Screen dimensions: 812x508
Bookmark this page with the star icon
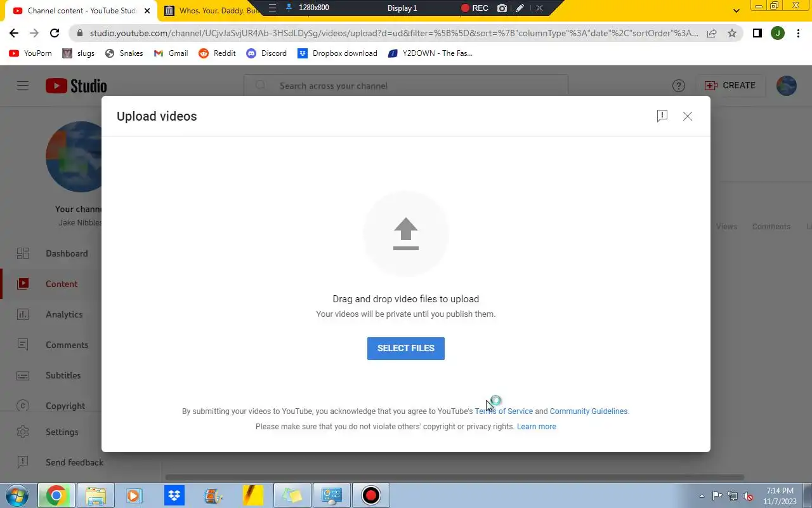click(x=732, y=33)
